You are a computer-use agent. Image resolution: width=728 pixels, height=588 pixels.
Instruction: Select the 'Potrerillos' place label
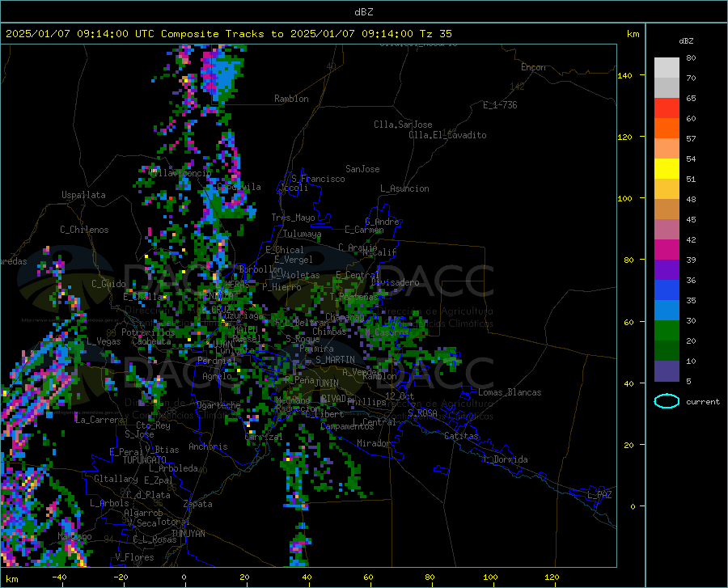(x=148, y=332)
